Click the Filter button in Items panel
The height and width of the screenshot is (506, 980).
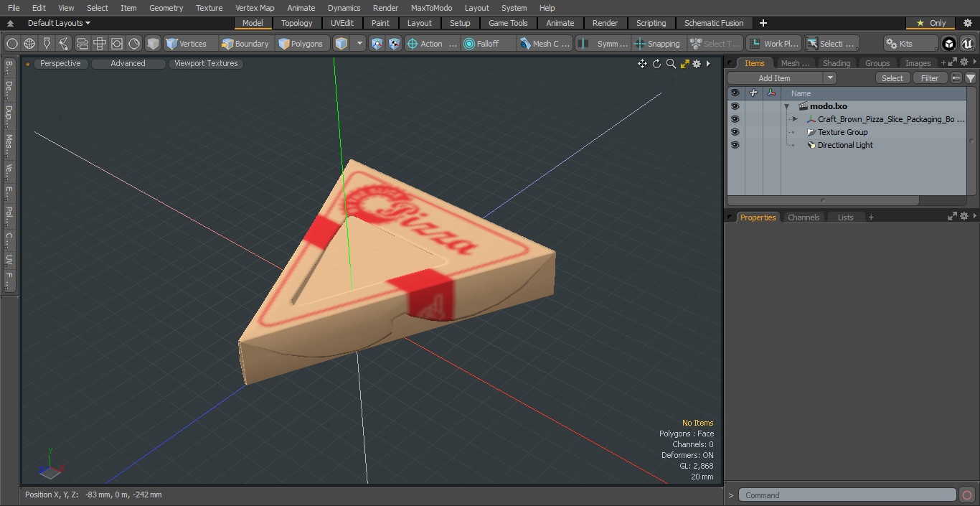930,78
